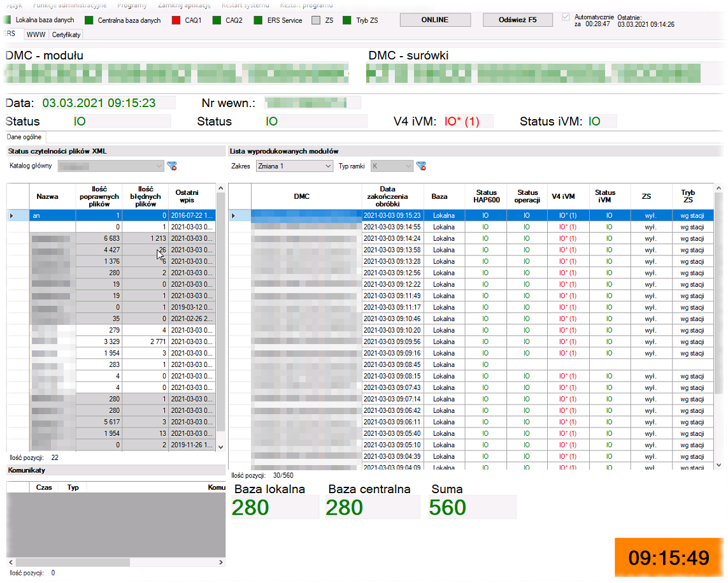Click the green CAQ2 status indicator
Screen dimensions: 728x583
217,20
